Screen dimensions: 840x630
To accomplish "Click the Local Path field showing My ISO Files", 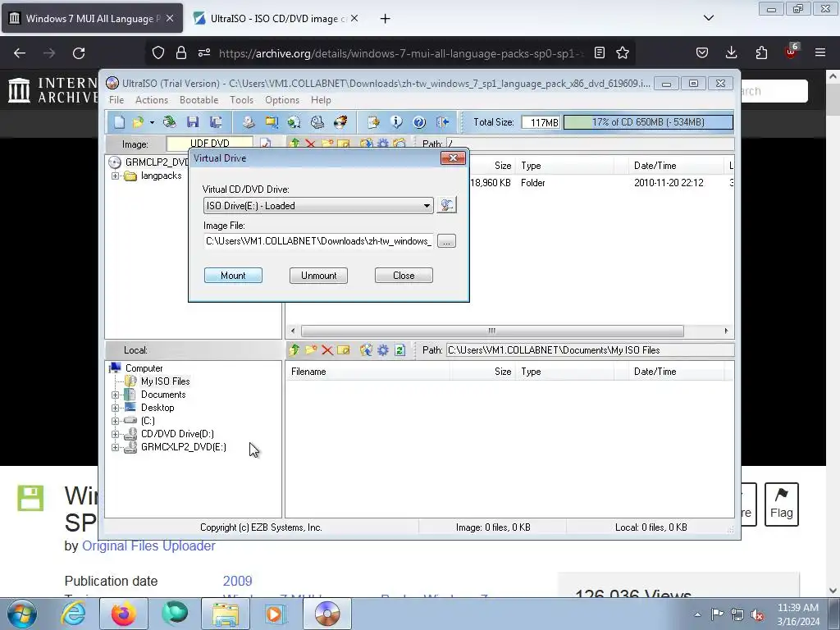I will (590, 350).
